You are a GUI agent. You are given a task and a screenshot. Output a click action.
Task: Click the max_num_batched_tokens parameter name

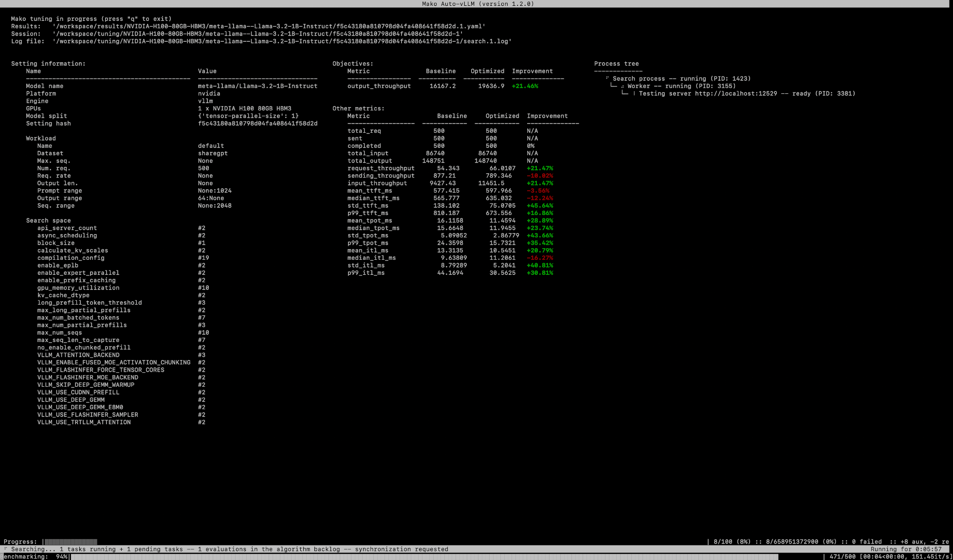78,318
